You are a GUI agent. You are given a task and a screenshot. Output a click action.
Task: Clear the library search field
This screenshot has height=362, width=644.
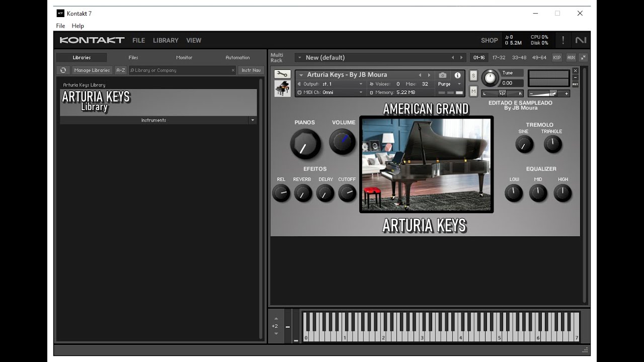point(233,70)
